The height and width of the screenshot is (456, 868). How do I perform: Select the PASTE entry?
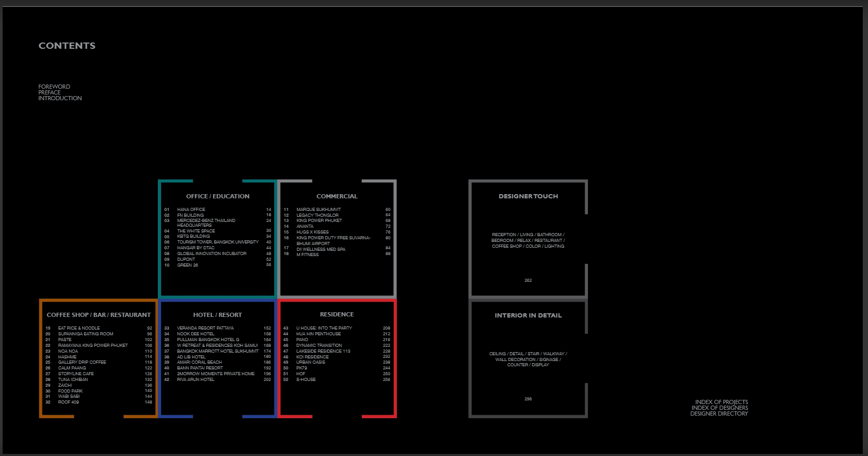coord(65,340)
